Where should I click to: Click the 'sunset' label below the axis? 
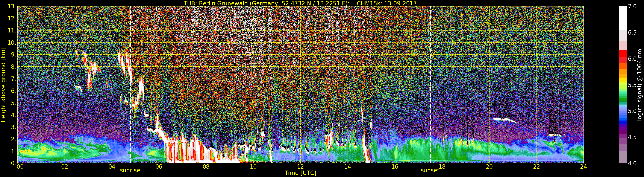point(430,171)
